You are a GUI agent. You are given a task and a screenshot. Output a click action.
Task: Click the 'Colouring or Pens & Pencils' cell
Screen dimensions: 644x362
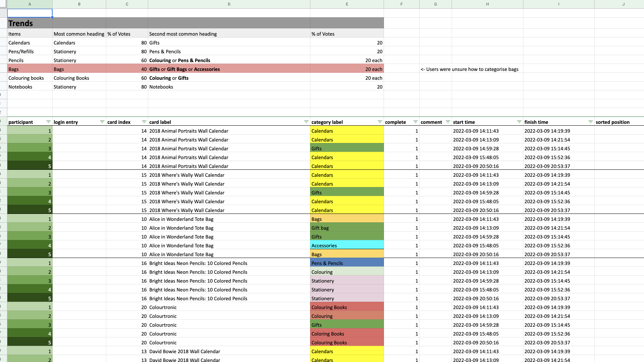tap(229, 60)
